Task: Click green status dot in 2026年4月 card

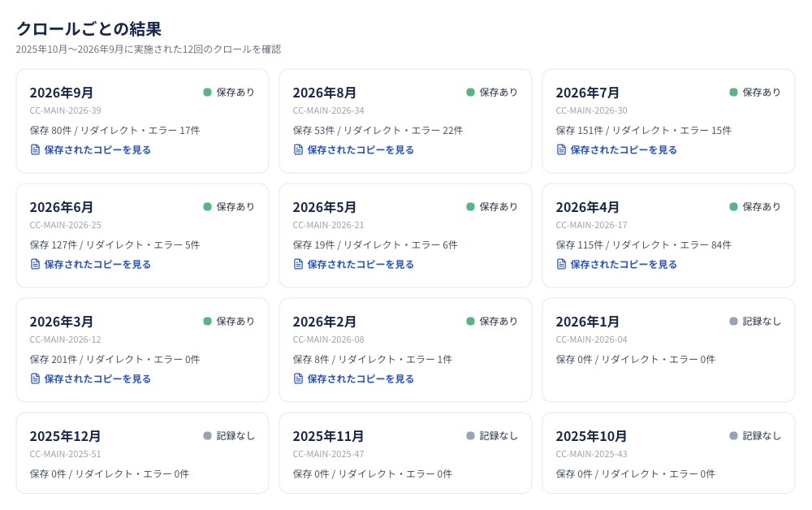Action: [734, 206]
